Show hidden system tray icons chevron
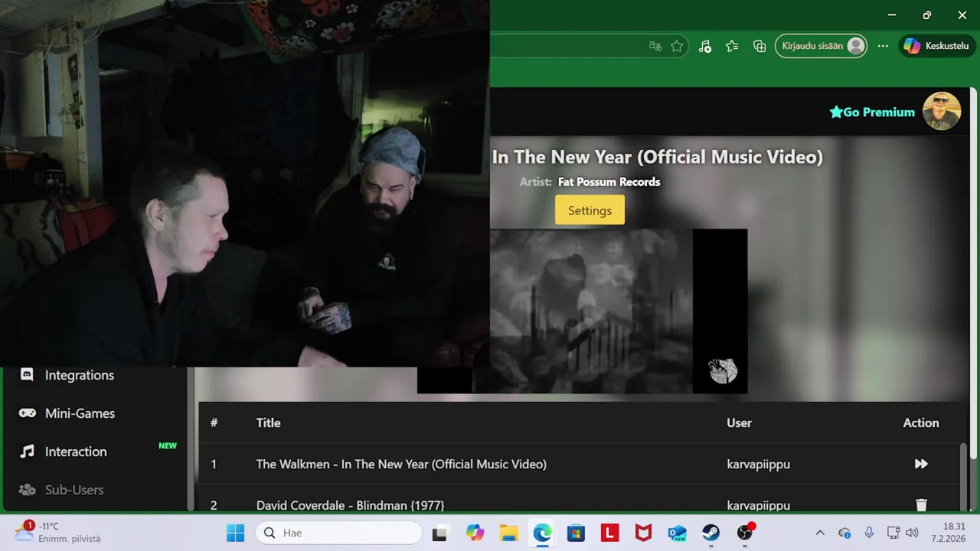 coord(820,533)
